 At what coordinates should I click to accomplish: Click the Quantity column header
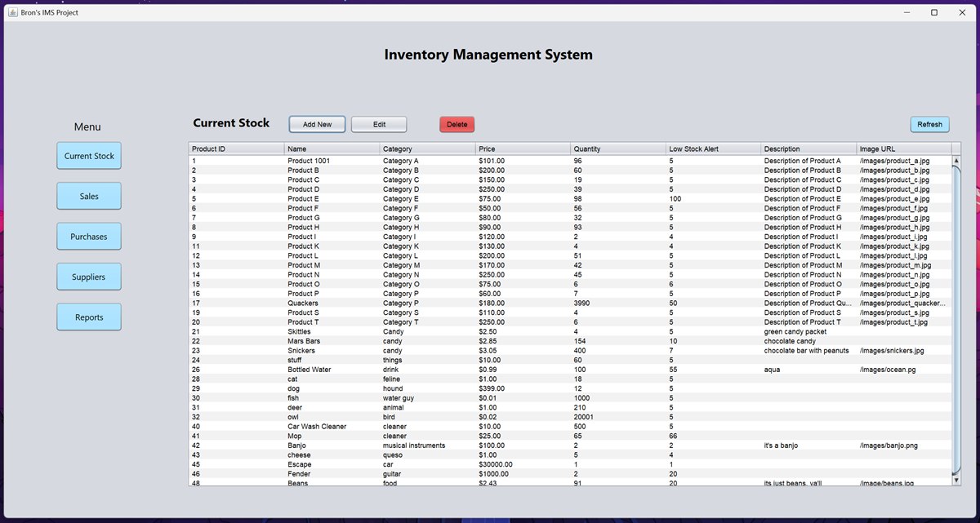pyautogui.click(x=618, y=148)
